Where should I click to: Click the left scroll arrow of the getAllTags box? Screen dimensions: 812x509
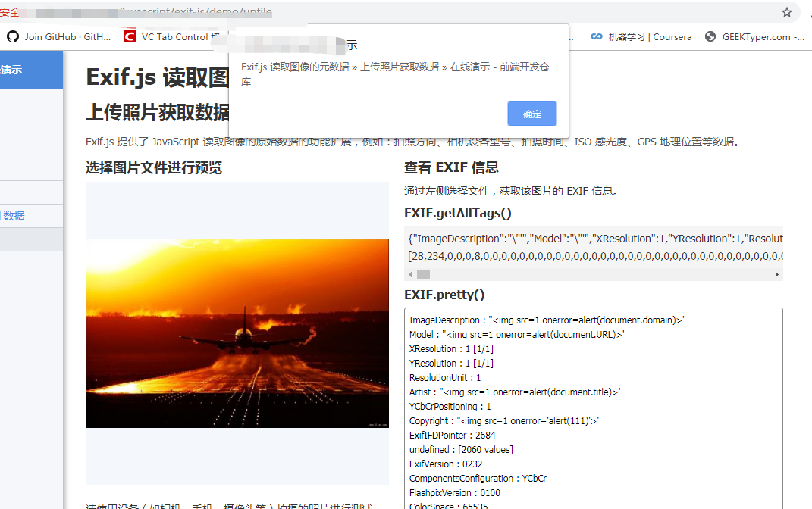tap(410, 274)
